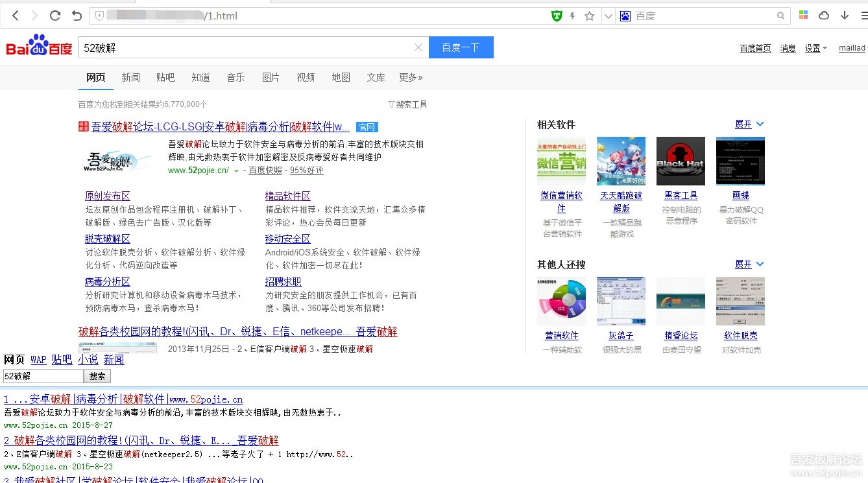The height and width of the screenshot is (483, 868).
Task: Click the 百度一下 search button
Action: [461, 47]
